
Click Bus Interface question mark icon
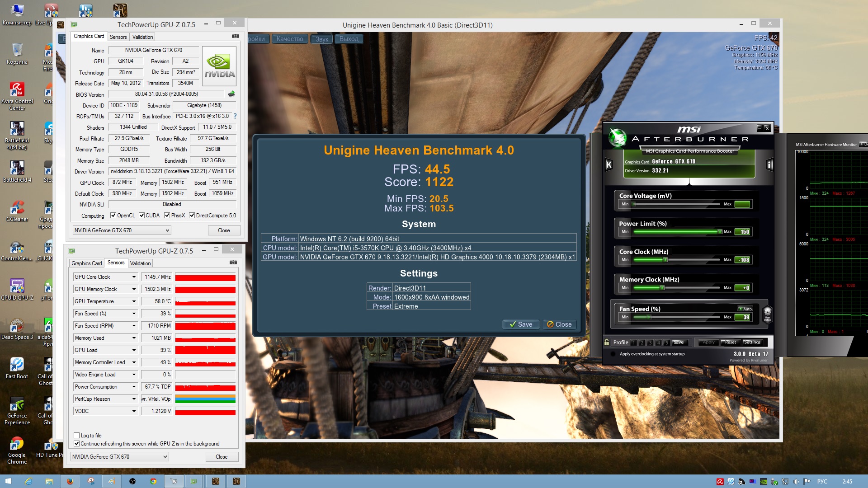coord(235,116)
